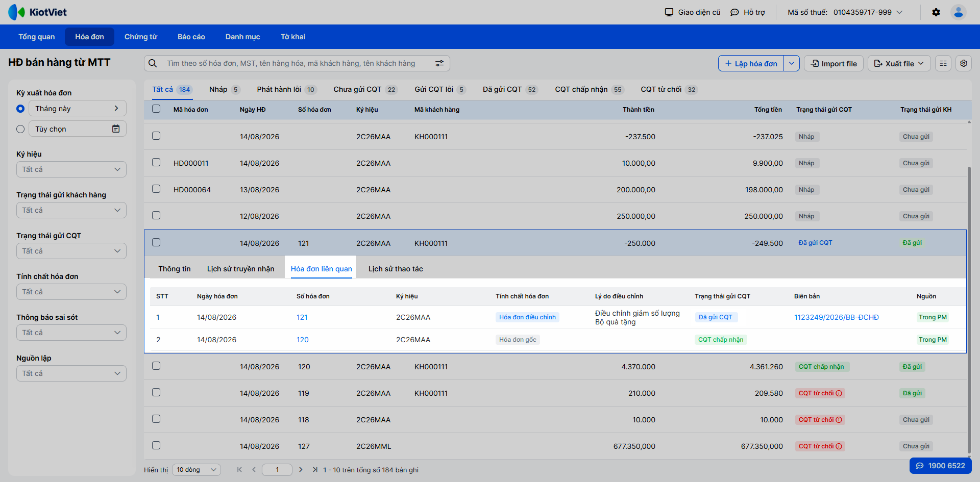Viewport: 980px width, 482px height.
Task: Expand the Xuất file dropdown
Action: point(899,63)
